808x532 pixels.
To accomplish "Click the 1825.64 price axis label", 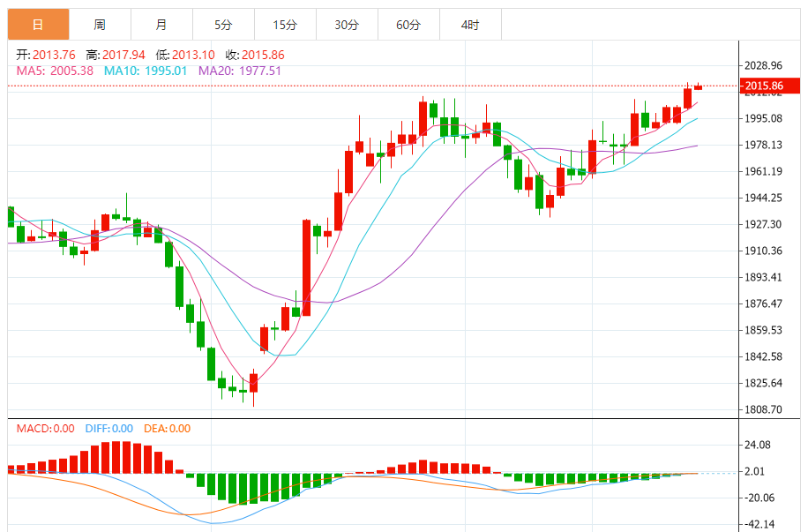I will (x=763, y=383).
